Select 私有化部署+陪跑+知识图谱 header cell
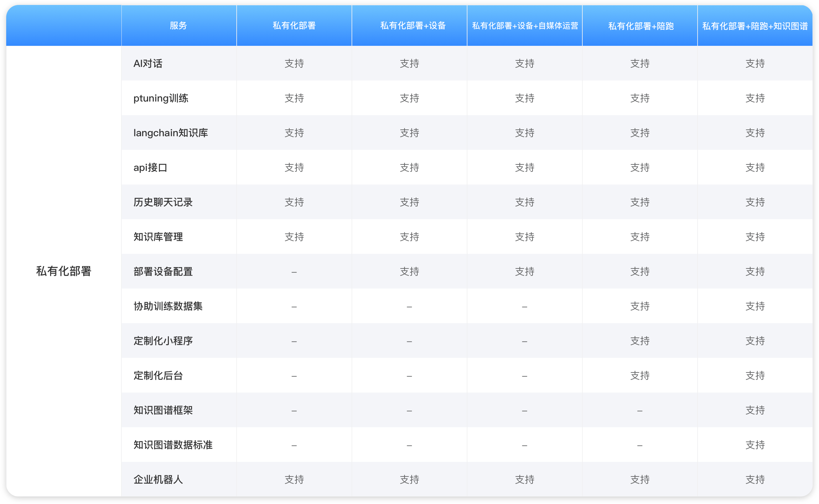The image size is (819, 504). [755, 26]
